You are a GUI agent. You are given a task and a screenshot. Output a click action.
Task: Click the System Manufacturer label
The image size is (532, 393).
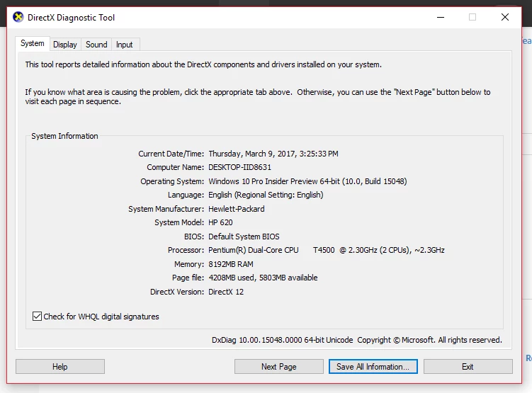click(166, 209)
